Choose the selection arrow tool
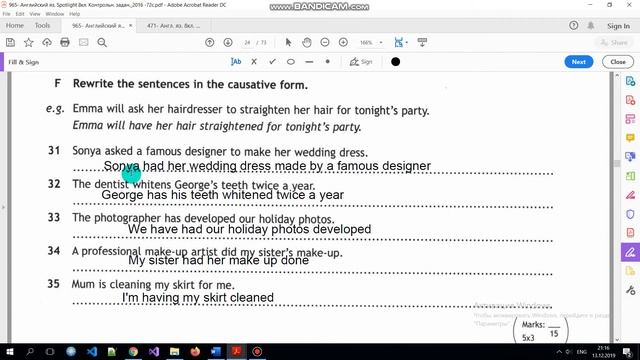 point(288,42)
